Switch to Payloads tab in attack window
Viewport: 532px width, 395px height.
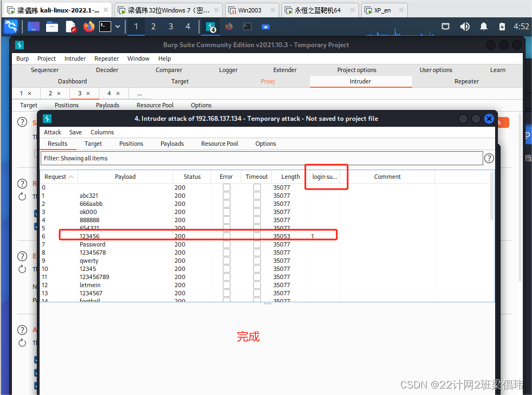[x=172, y=144]
